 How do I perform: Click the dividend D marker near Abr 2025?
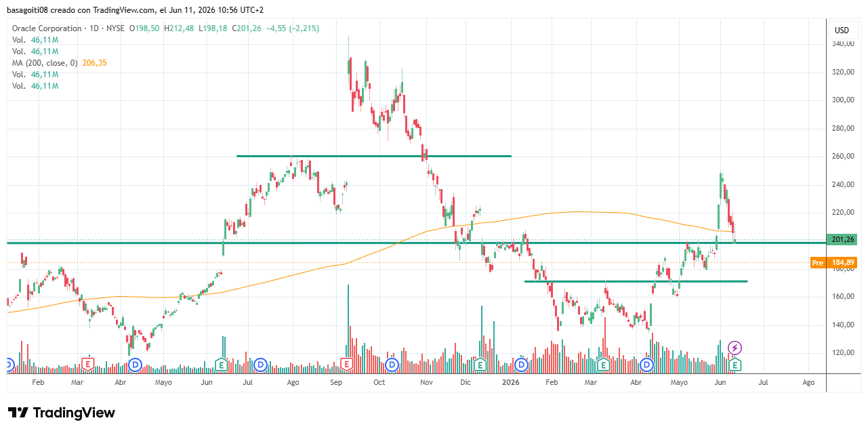[135, 365]
